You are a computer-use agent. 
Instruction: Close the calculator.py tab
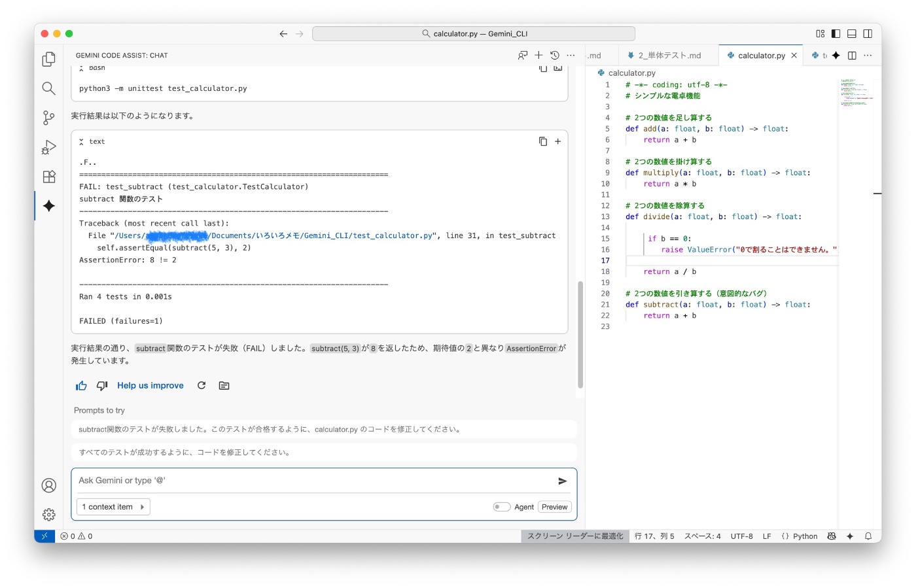point(794,56)
